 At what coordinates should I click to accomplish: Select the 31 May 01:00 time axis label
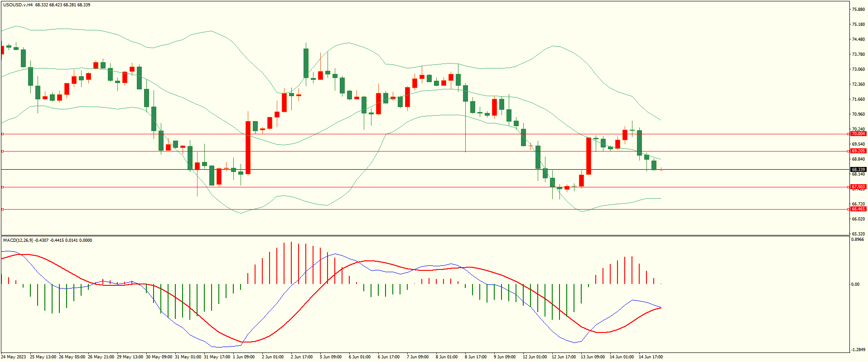coord(188,357)
